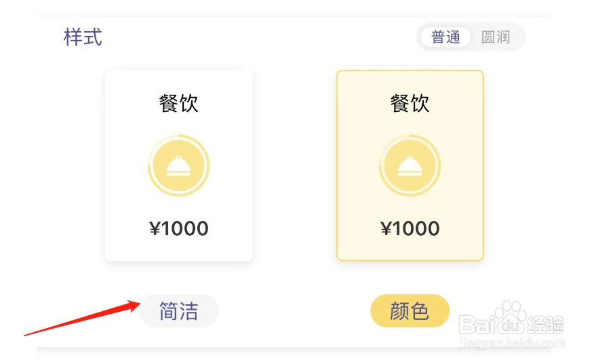598x364 pixels.
Task: Choose the 颜色 style button
Action: tap(410, 310)
